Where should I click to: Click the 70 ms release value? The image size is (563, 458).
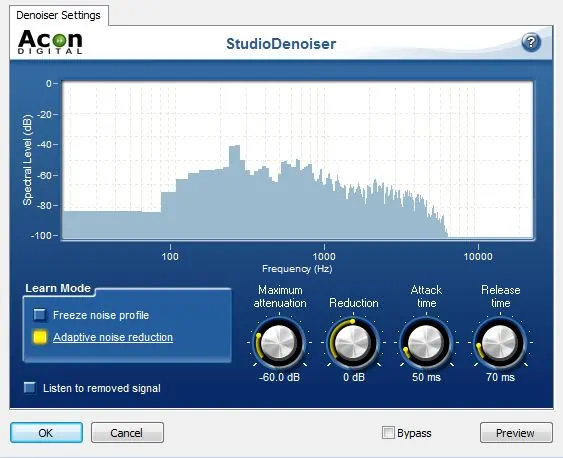[500, 377]
